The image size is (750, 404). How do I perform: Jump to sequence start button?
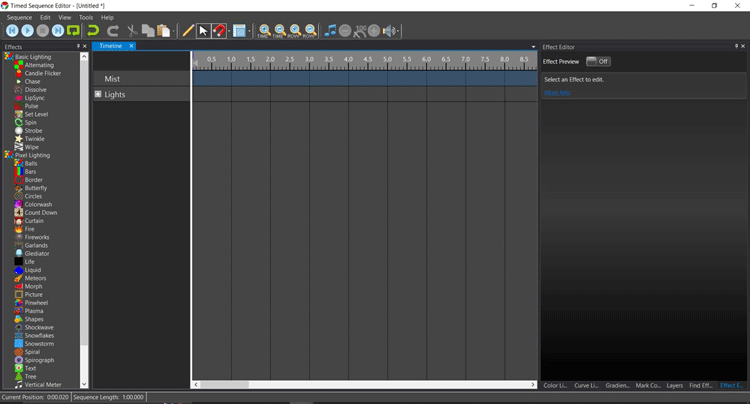12,31
